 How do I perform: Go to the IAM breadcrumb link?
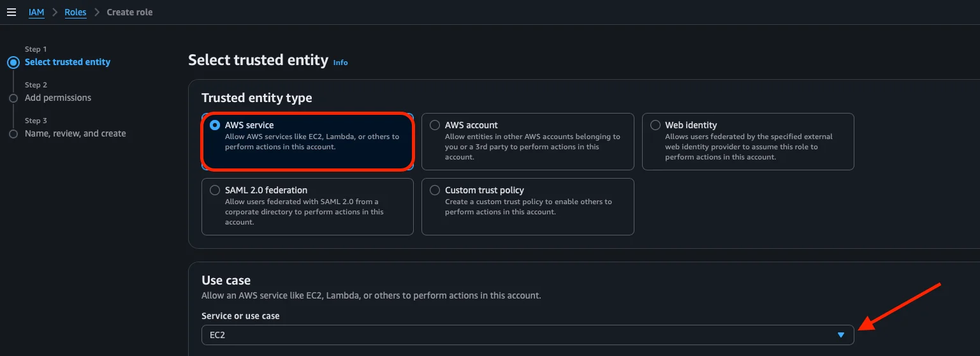(x=36, y=12)
